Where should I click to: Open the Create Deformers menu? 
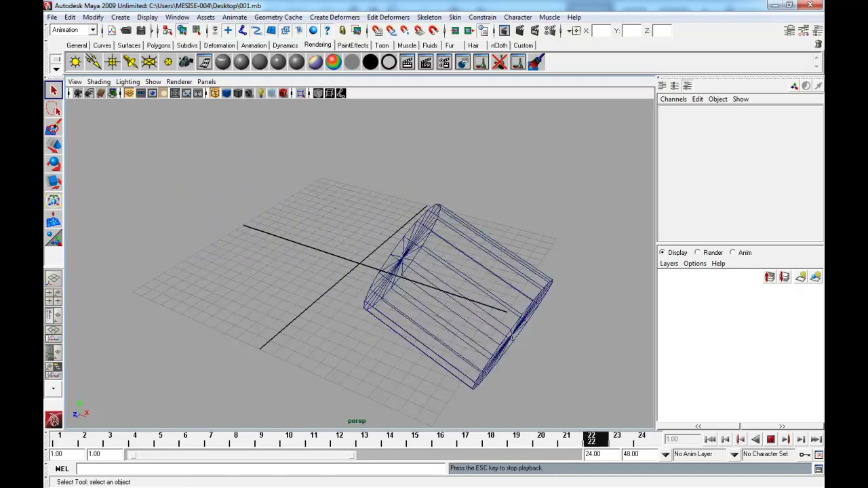tap(334, 17)
